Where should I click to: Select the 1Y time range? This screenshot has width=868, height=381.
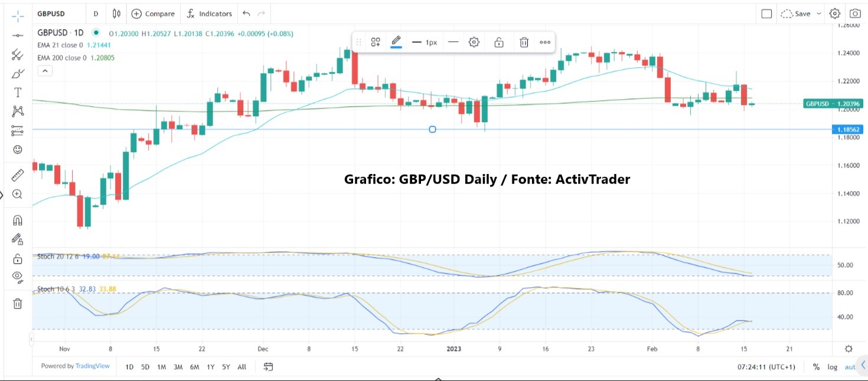210,367
